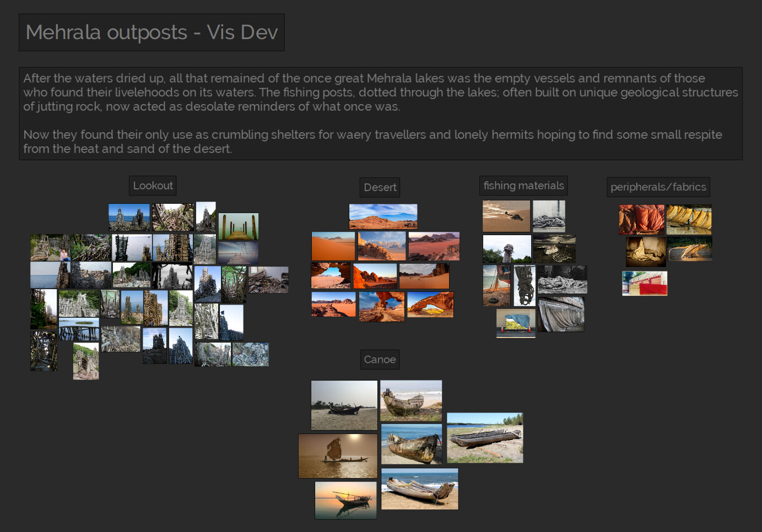This screenshot has height=532, width=762.
Task: Select the dugout canoes beside pine trees photo
Action: tap(485, 438)
